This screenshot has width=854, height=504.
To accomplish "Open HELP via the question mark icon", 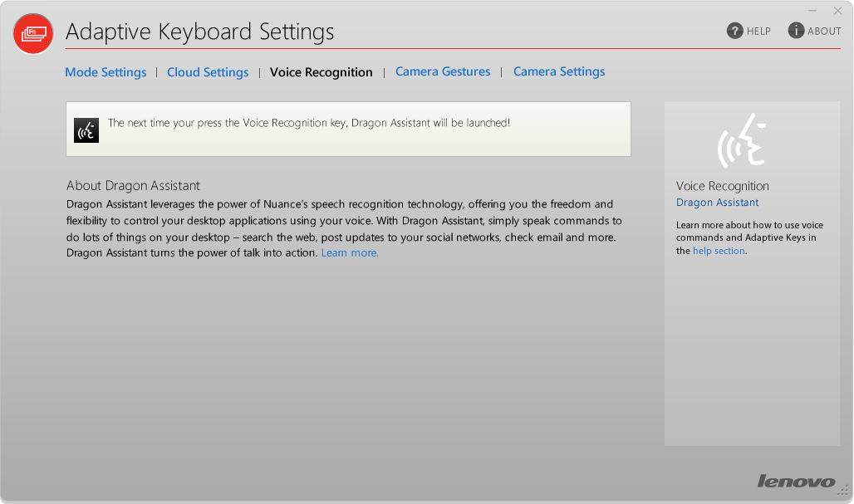I will [x=734, y=31].
